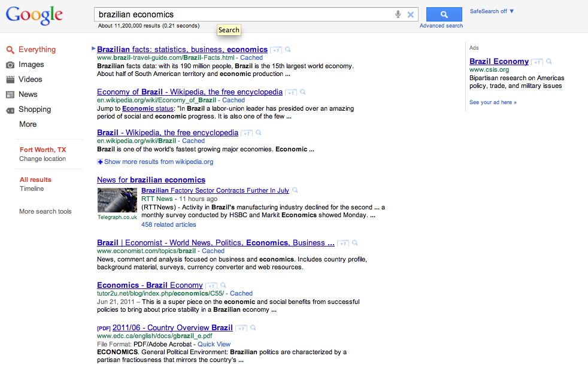Preview Economy of Brazil result with magnifier

coord(303,92)
